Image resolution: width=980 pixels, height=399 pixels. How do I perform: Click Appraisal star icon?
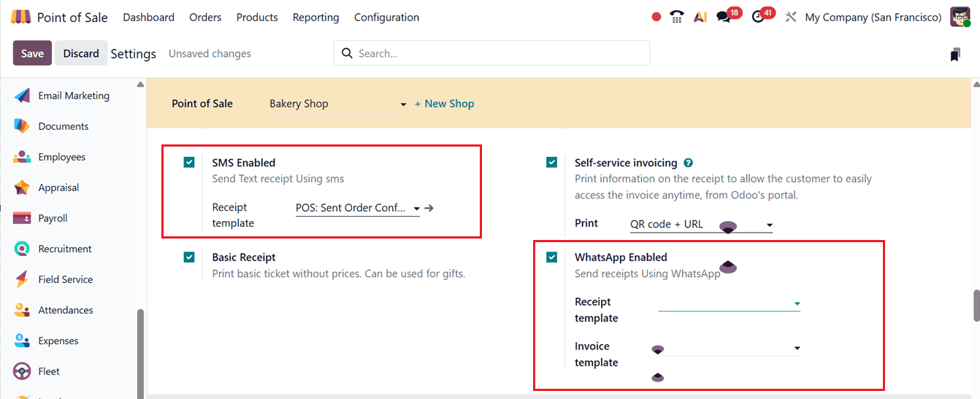[23, 187]
